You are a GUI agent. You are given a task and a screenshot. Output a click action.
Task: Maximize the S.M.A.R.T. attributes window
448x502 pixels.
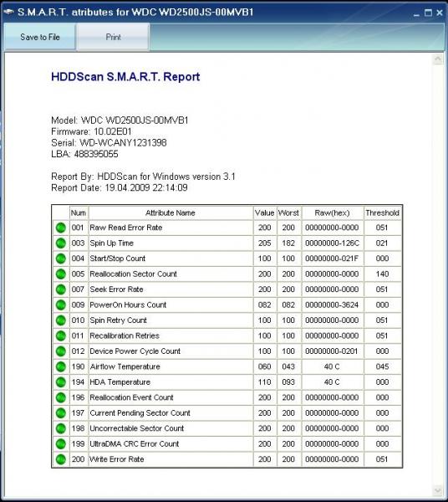point(428,13)
